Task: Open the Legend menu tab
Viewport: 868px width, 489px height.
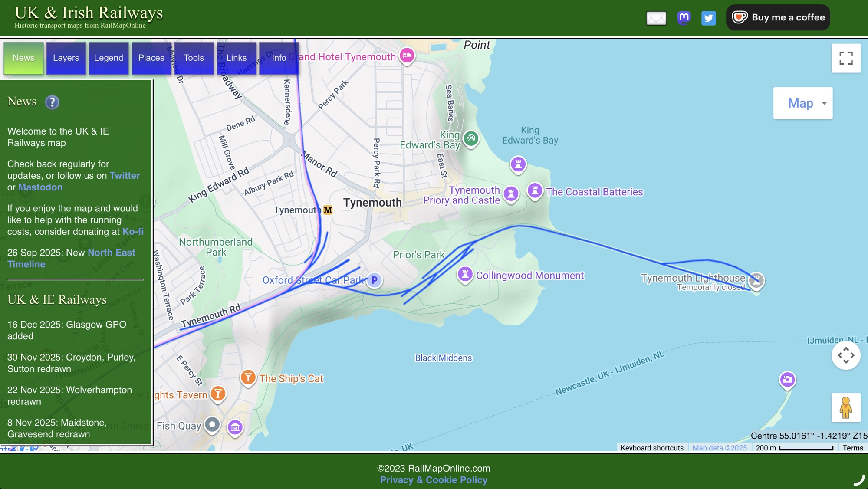Action: click(x=108, y=58)
